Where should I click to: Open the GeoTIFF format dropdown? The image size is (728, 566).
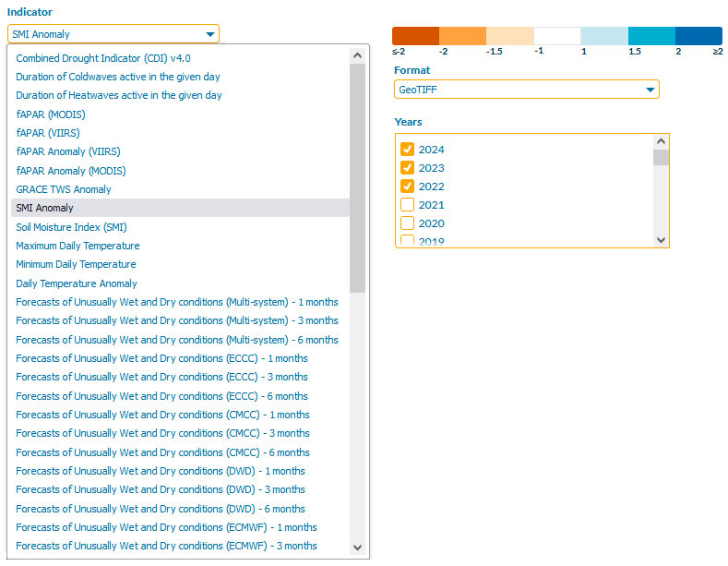(x=527, y=90)
